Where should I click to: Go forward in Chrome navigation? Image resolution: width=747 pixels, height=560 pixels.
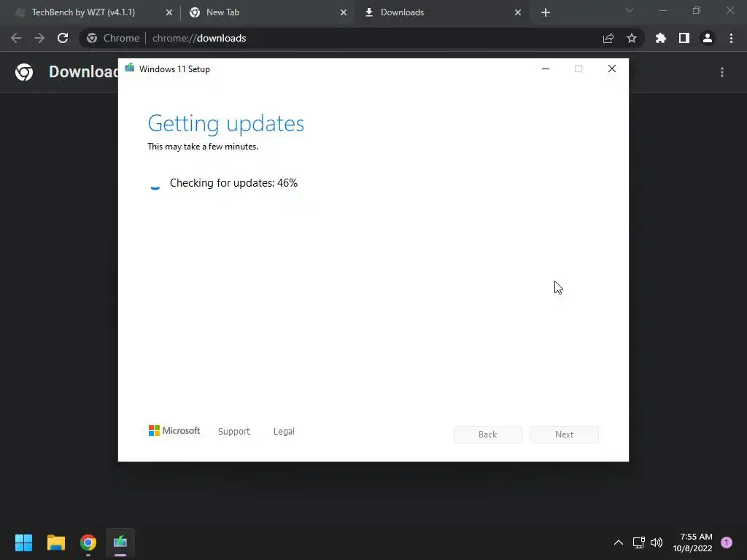coord(39,38)
